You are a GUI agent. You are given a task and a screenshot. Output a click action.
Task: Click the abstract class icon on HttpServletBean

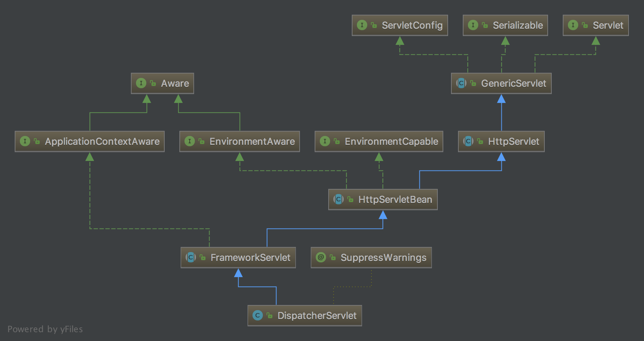(x=339, y=199)
